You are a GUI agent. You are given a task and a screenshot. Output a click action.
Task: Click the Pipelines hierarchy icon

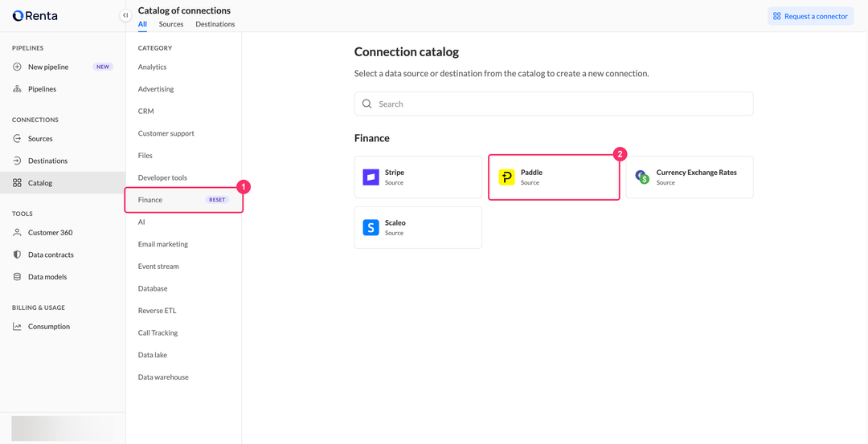[17, 89]
